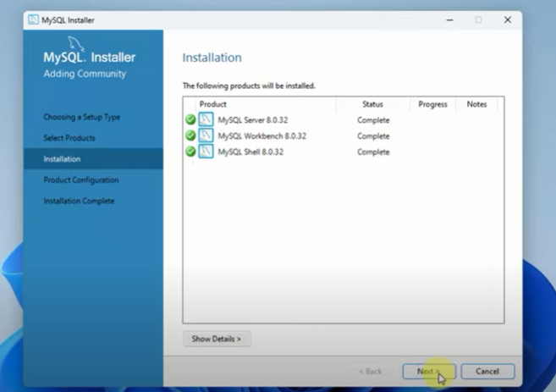The width and height of the screenshot is (556, 392).
Task: Click Complete status of MySQL Server
Action: coord(373,120)
